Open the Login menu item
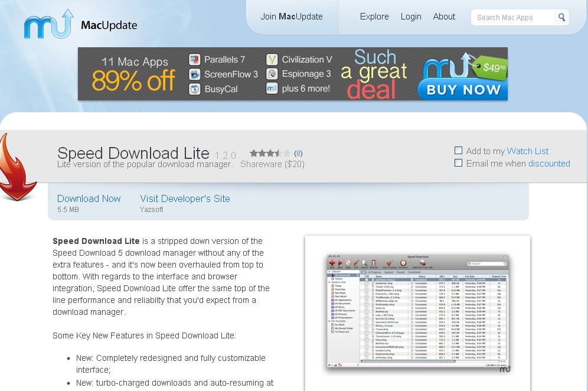588x391 pixels. click(x=411, y=17)
